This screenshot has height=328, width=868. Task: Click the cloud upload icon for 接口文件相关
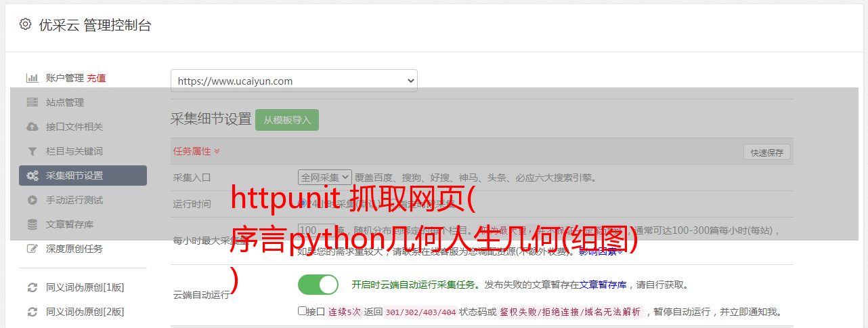32,127
